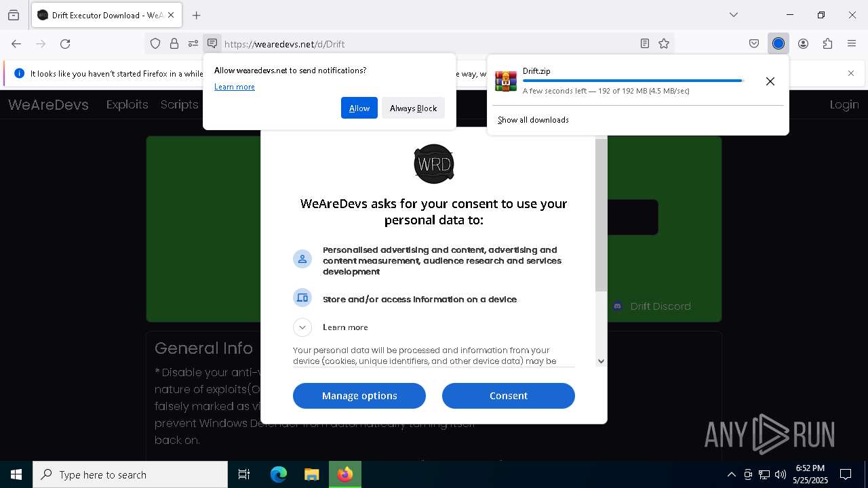Image resolution: width=868 pixels, height=488 pixels.
Task: Go back with the back arrow
Action: (16, 43)
